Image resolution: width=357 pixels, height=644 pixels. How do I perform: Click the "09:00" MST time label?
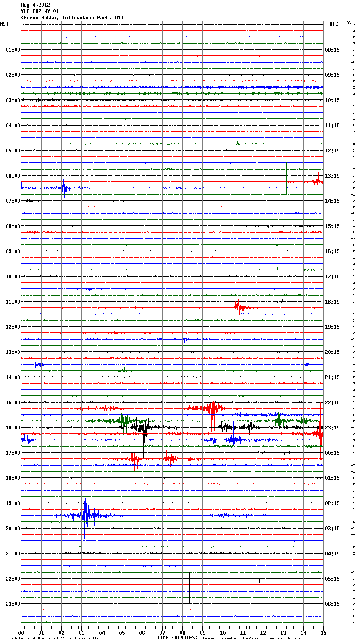(13, 251)
